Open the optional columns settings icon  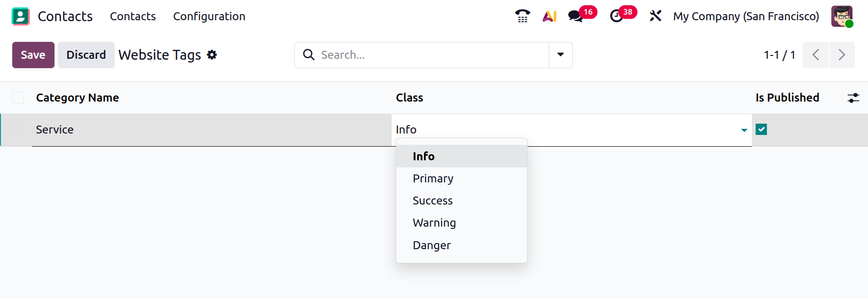pos(853,98)
